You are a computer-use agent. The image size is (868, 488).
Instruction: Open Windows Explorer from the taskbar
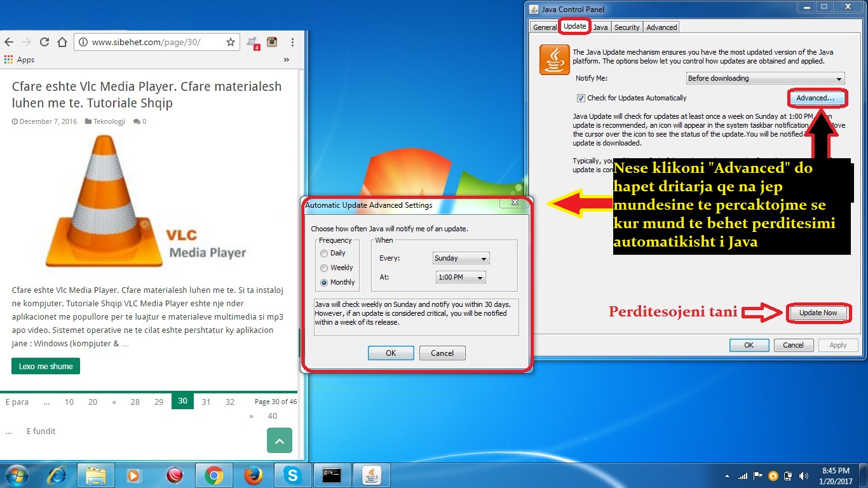[x=96, y=475]
